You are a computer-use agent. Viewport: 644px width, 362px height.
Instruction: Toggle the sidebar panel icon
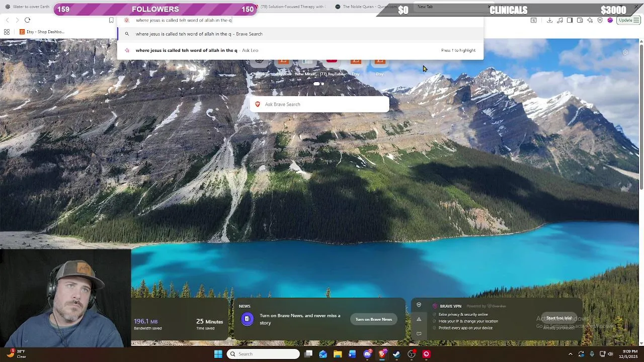tap(570, 20)
